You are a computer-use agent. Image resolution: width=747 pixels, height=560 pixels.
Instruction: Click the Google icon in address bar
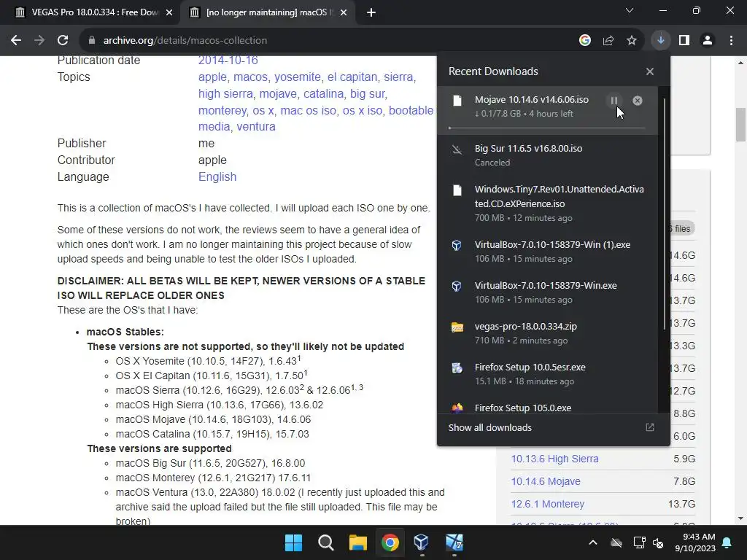tap(585, 41)
